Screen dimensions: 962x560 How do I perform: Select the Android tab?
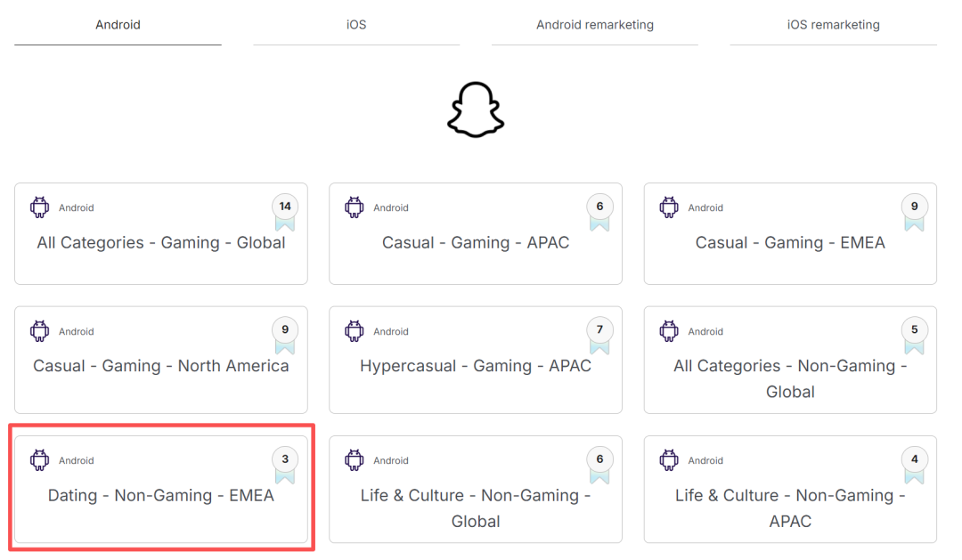pos(118,25)
